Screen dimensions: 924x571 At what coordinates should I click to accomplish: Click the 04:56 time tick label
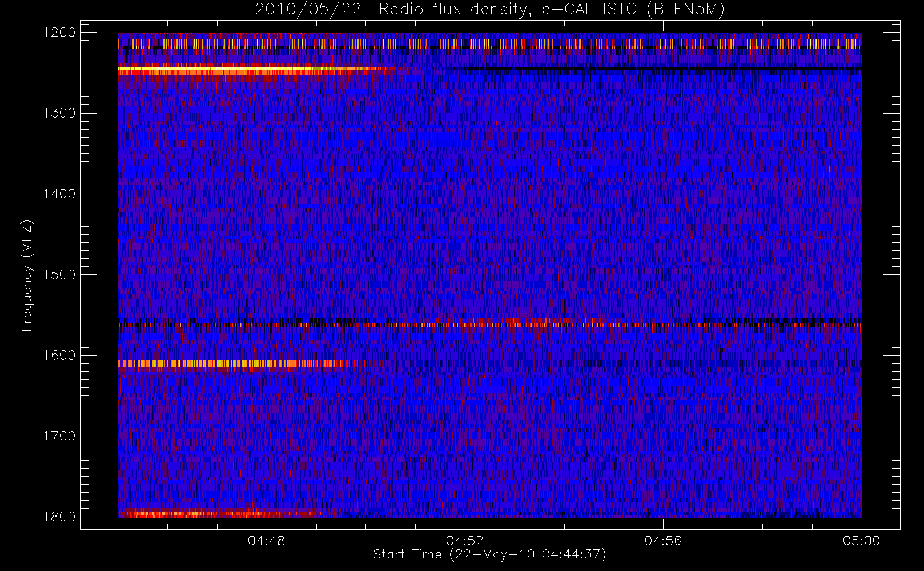[x=663, y=540]
